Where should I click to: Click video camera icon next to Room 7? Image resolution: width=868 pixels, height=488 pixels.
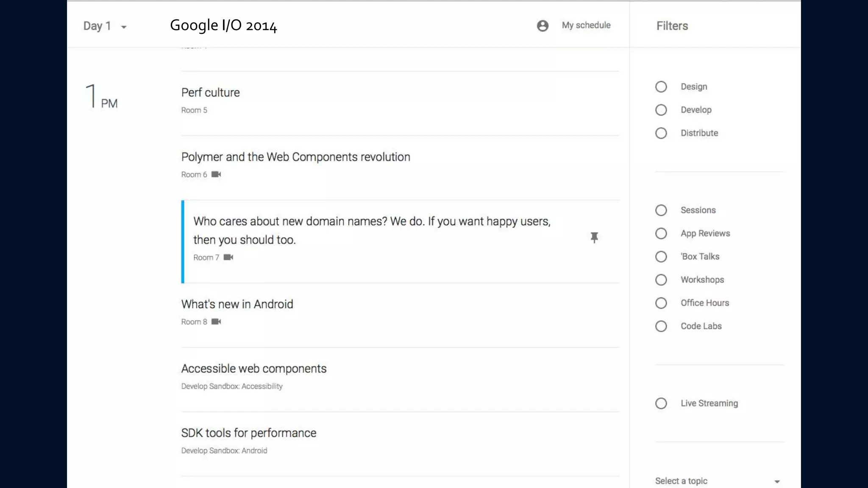click(228, 257)
